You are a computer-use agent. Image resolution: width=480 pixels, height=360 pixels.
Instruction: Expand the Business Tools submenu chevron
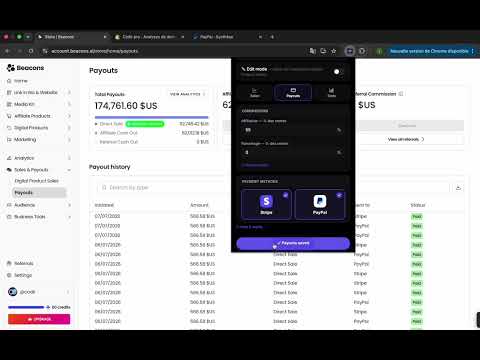(x=69, y=217)
